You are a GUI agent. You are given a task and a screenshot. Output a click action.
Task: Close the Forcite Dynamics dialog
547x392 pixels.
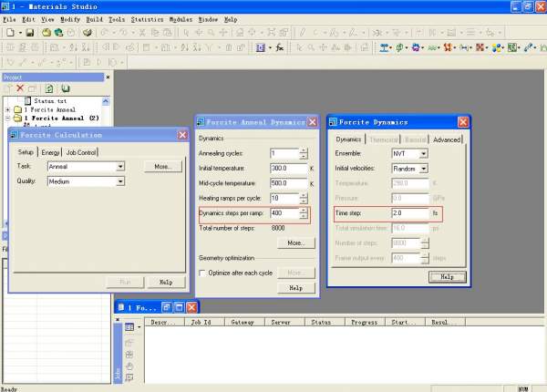tap(462, 122)
